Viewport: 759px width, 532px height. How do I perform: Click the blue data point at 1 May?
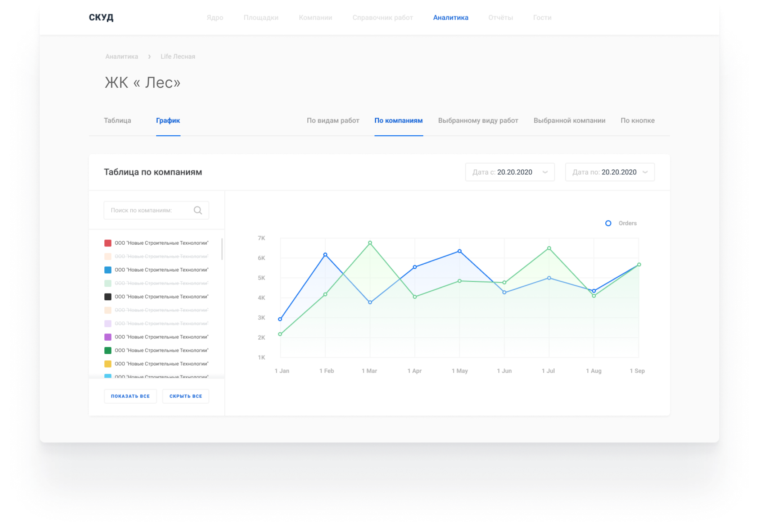(460, 251)
